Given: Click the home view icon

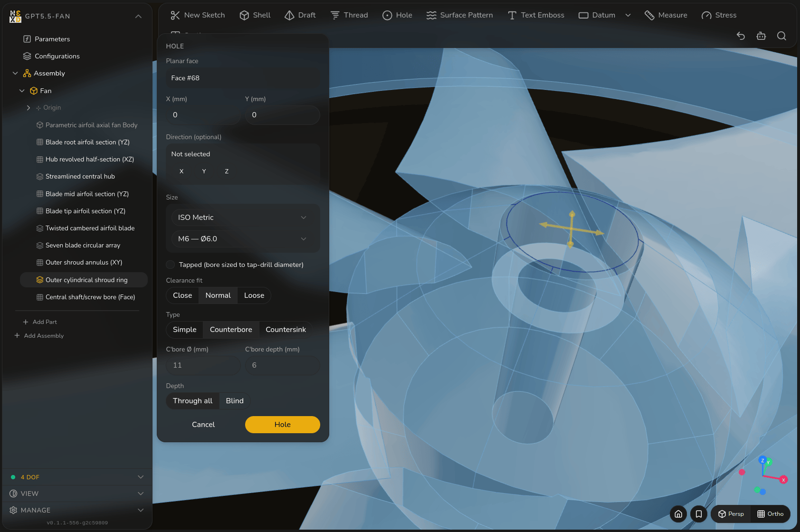Looking at the screenshot, I should coord(678,514).
